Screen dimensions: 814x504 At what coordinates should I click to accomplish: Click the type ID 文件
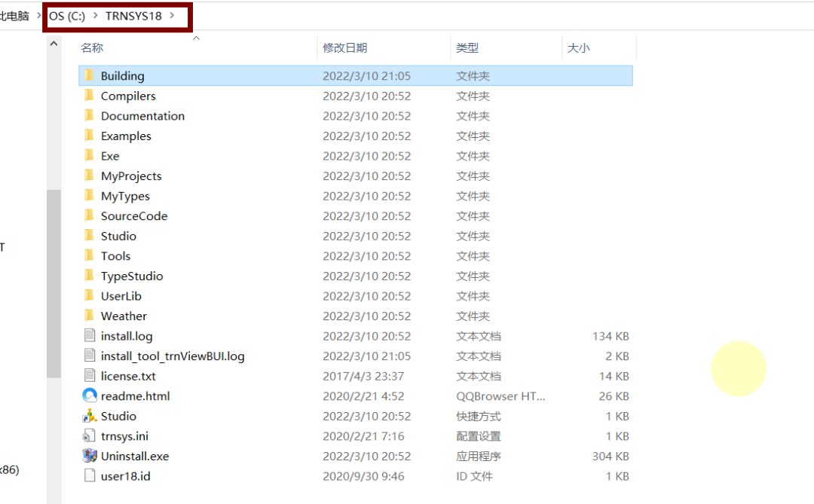[474, 476]
